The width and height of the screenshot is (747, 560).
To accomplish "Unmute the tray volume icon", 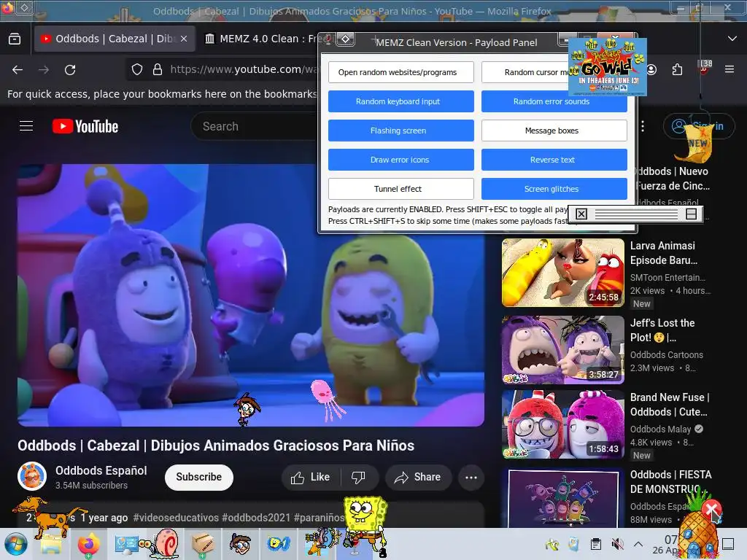I will click(x=617, y=544).
